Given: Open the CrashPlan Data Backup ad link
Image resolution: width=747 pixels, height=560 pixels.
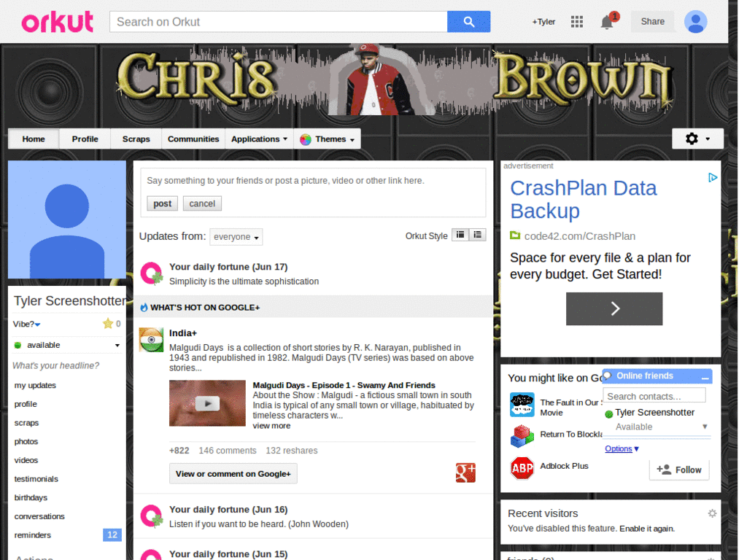Looking at the screenshot, I should point(583,200).
